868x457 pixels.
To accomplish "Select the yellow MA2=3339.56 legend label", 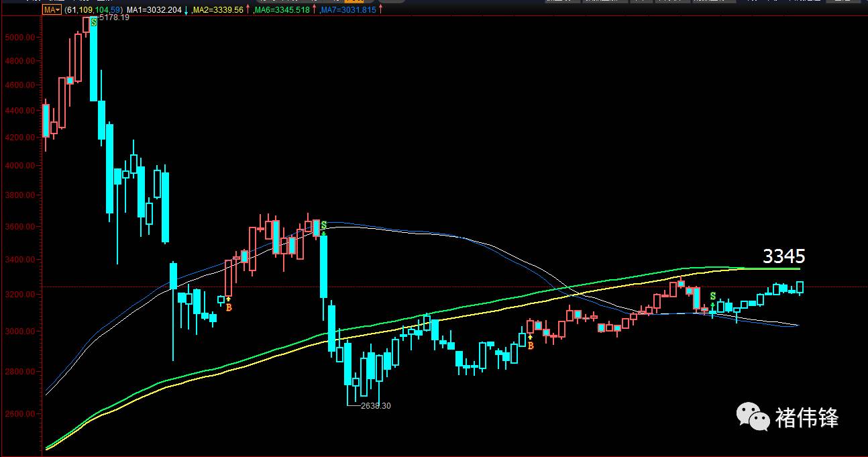I will tap(217, 10).
